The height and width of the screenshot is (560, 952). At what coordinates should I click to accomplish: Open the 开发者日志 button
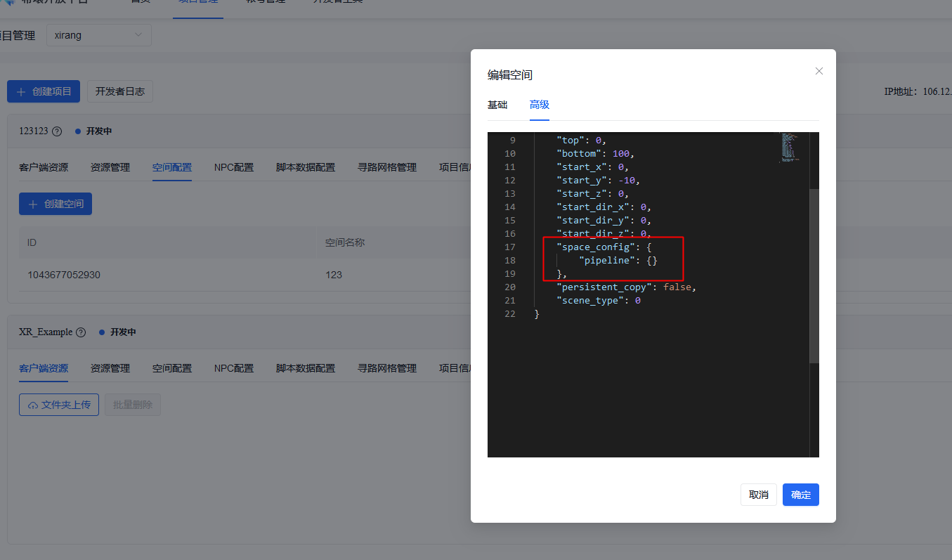(120, 91)
